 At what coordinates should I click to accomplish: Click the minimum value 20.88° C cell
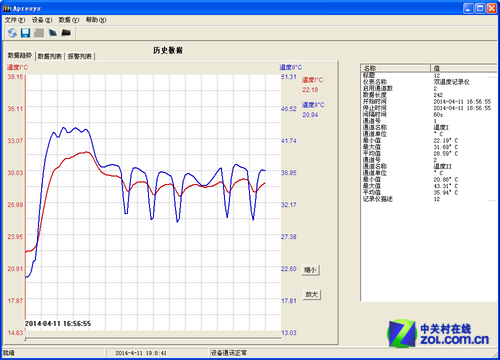[446, 179]
